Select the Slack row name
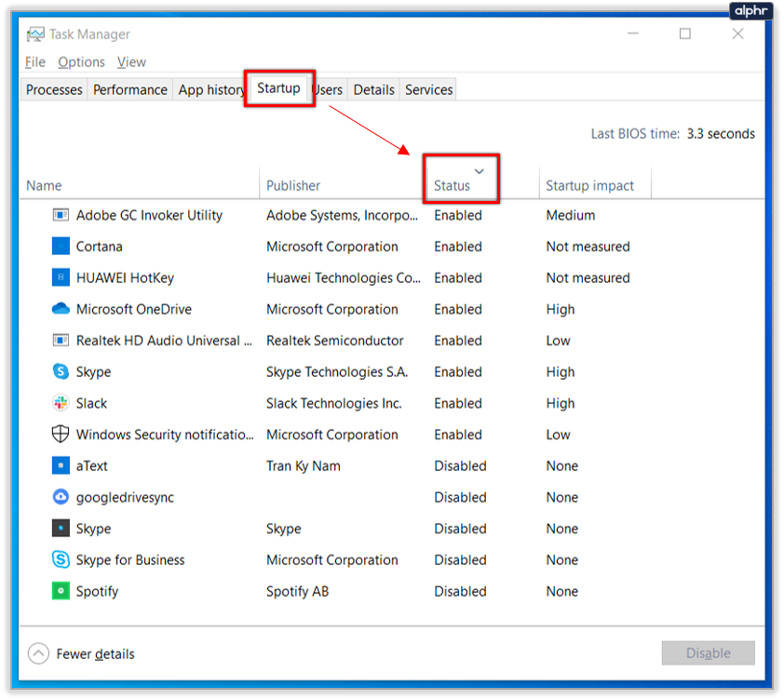 (91, 403)
